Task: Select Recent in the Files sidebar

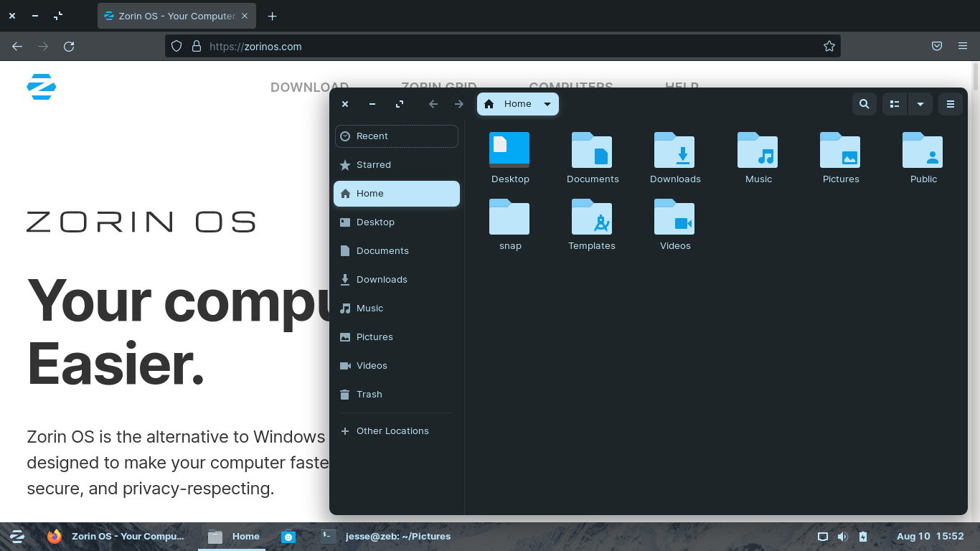Action: click(397, 136)
